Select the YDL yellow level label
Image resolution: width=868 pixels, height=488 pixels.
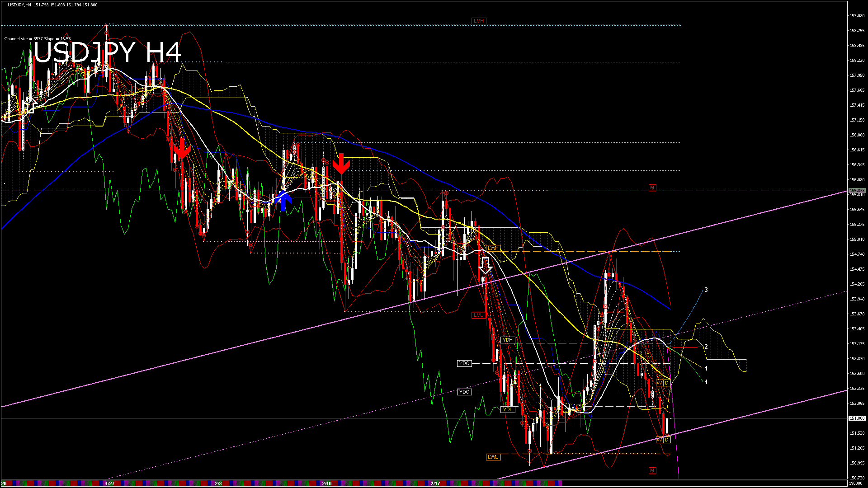pos(508,409)
